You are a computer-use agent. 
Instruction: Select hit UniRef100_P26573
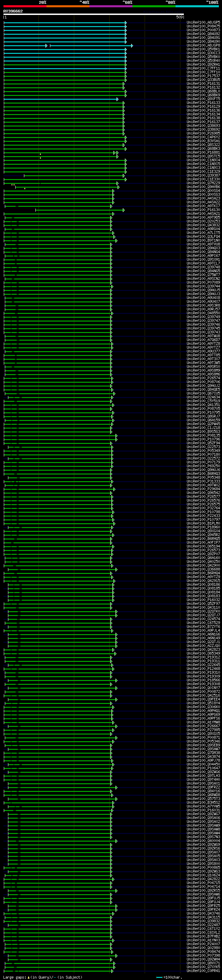pos(203,550)
